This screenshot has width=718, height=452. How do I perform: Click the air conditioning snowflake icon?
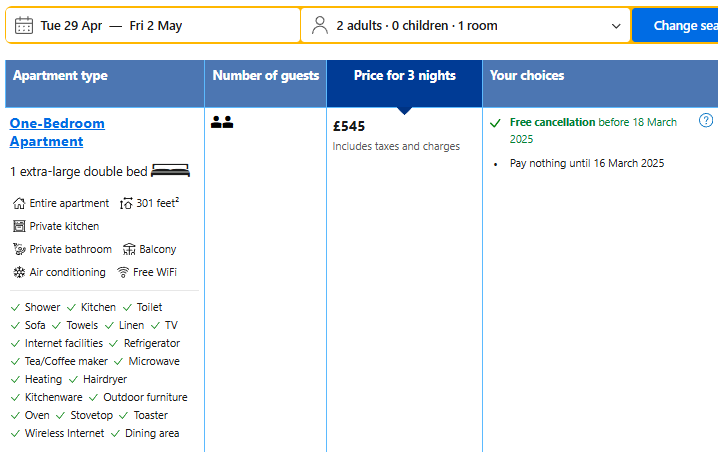click(19, 272)
